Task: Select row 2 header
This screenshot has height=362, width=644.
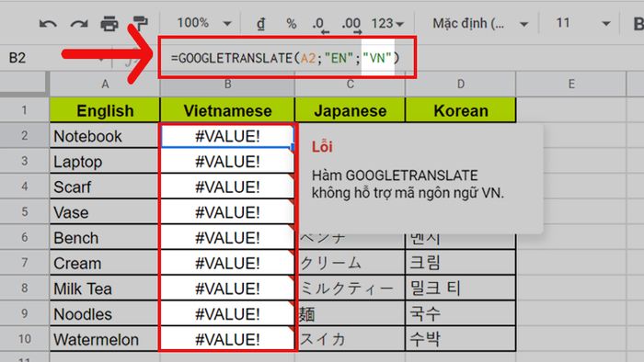Action: 25,135
